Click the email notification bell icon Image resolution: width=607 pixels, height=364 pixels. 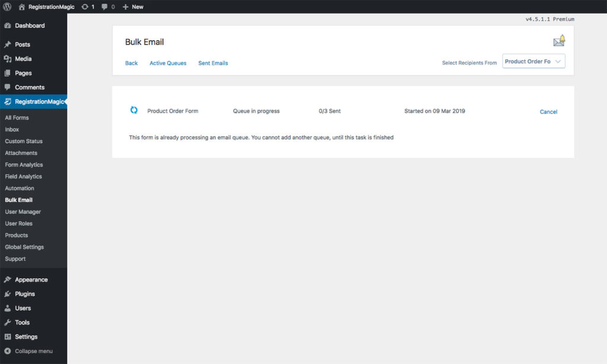click(559, 41)
